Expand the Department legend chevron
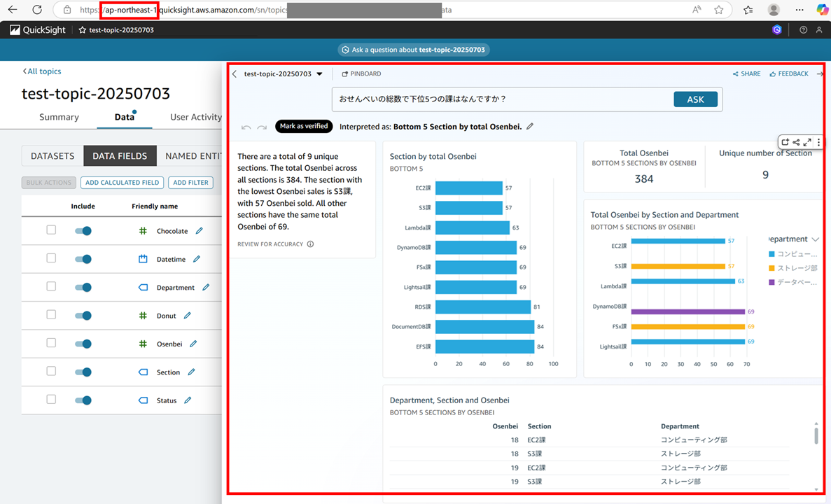Image resolution: width=831 pixels, height=504 pixels. 815,239
